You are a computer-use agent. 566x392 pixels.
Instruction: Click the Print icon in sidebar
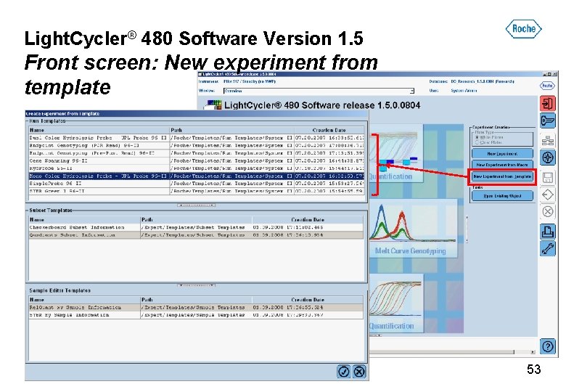click(x=547, y=232)
